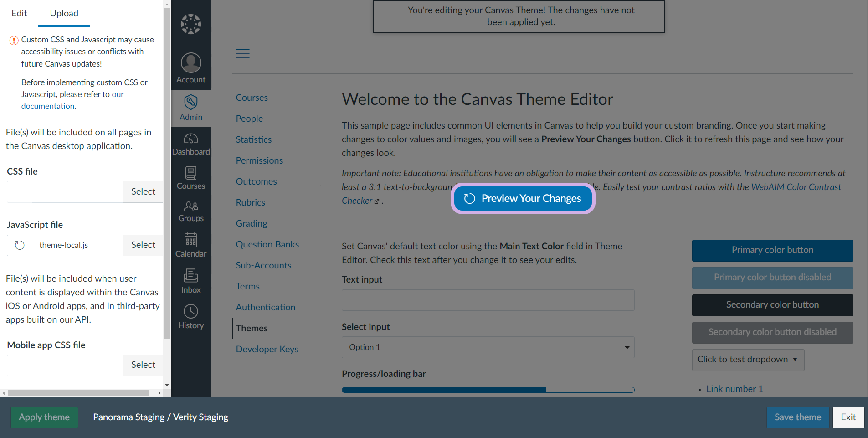Open the Statistics link
Screen dimensions: 868x438
254,139
